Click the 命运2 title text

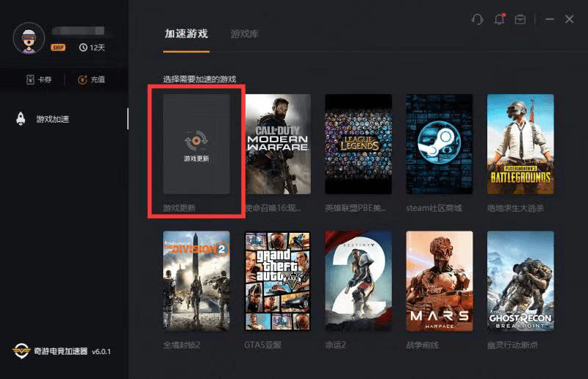tap(336, 345)
